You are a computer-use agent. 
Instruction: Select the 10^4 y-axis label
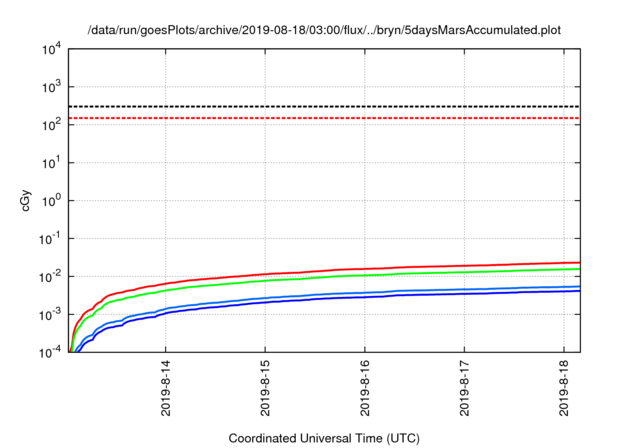(51, 49)
